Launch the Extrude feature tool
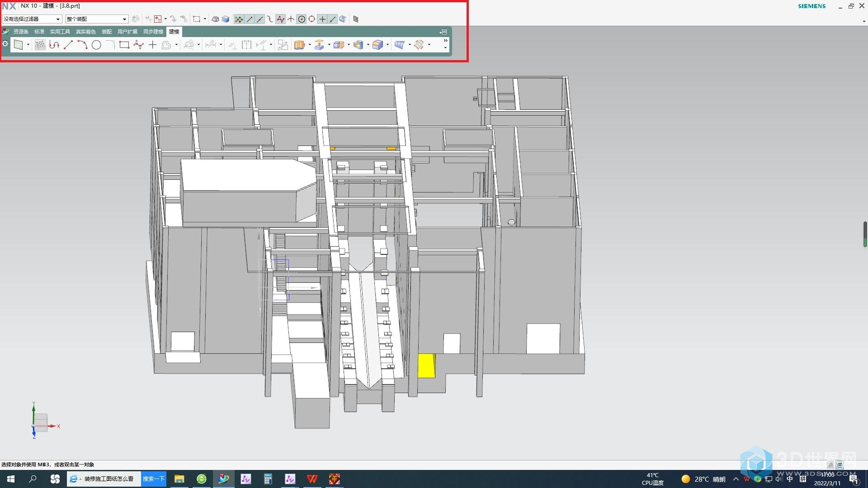The width and height of the screenshot is (868, 488). [x=299, y=45]
